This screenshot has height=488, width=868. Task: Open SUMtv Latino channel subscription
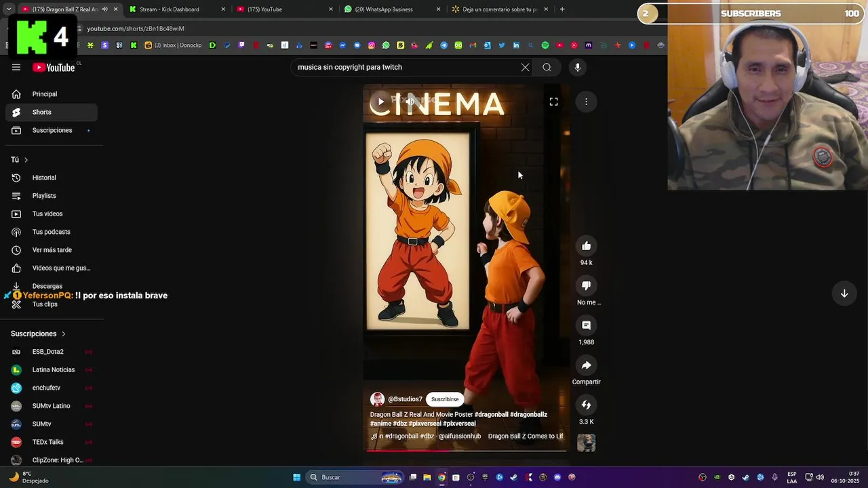pyautogui.click(x=52, y=406)
